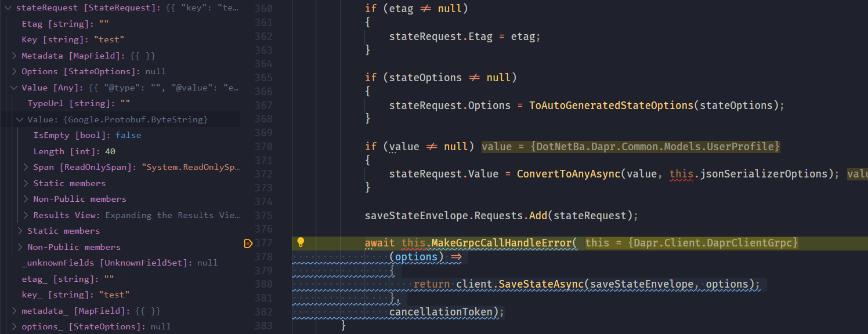Expand Non-Public members above _unknownFields row

tap(20, 247)
